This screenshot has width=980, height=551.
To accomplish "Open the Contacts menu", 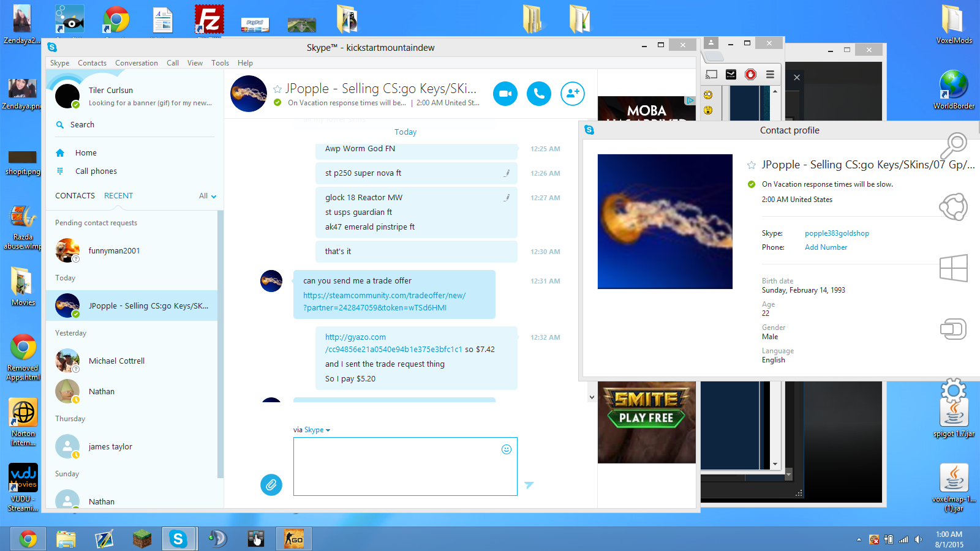I will point(92,63).
